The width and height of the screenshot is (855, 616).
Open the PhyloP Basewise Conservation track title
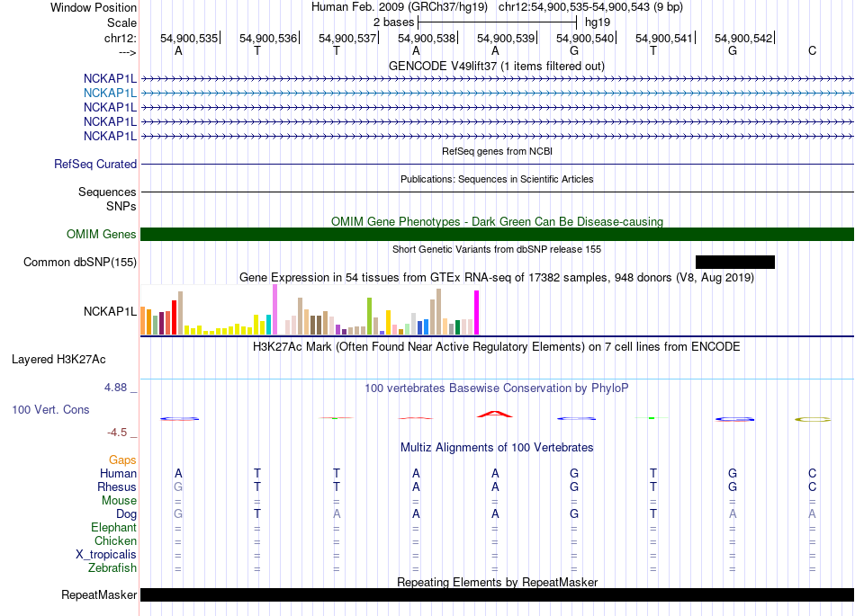pyautogui.click(x=496, y=388)
